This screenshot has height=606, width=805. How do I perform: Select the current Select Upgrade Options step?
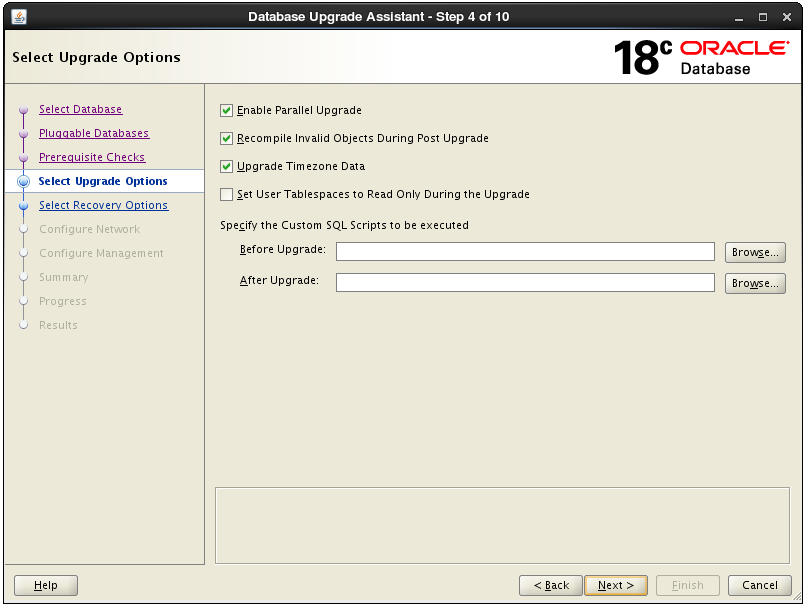click(103, 181)
